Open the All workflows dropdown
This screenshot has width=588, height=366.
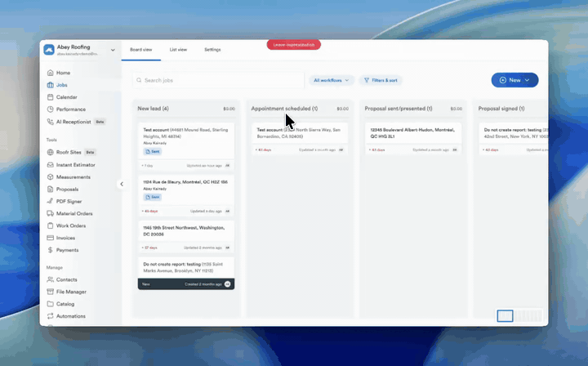331,80
